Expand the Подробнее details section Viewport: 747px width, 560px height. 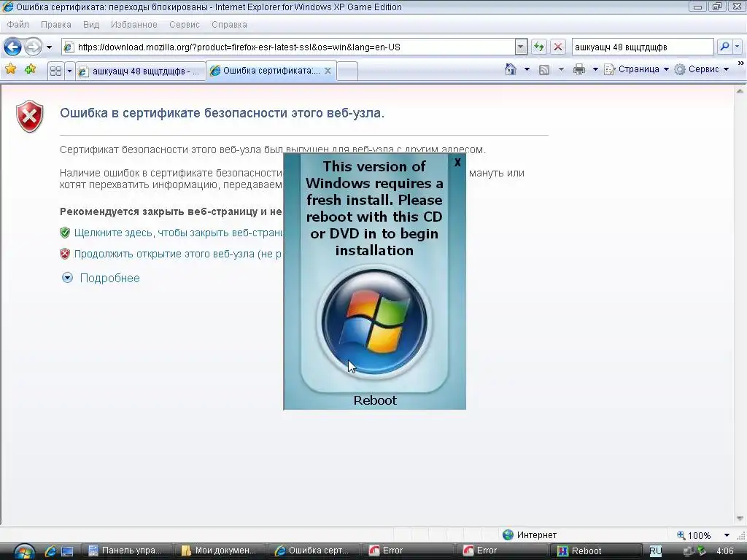pyautogui.click(x=101, y=278)
